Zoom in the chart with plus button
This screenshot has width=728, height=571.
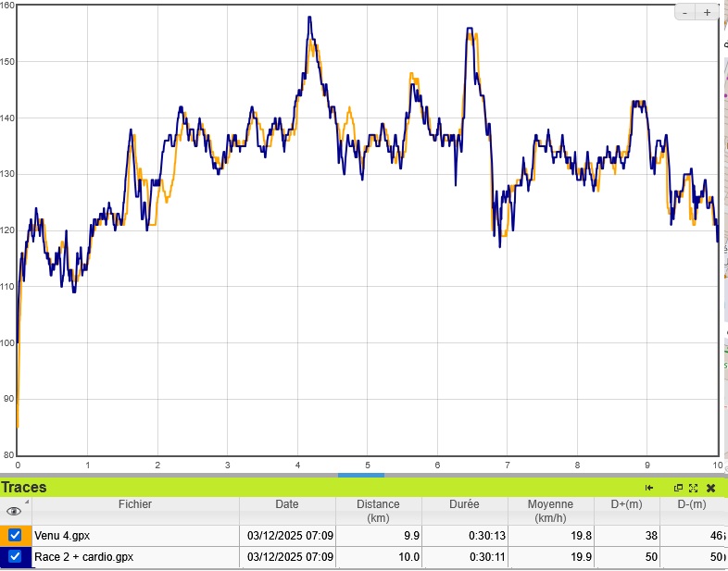707,12
